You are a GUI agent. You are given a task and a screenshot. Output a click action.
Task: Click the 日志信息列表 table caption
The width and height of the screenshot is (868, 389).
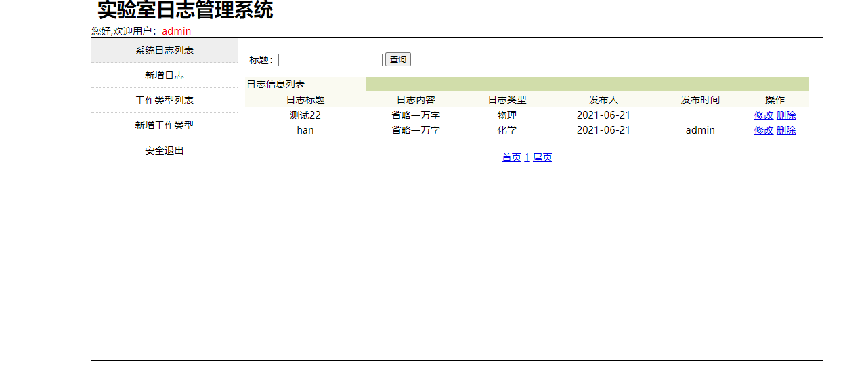click(276, 84)
